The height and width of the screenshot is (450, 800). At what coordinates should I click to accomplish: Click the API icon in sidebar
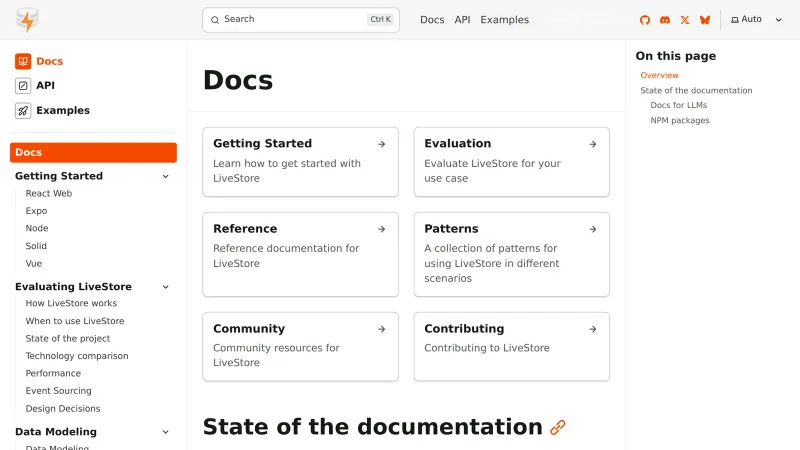tap(23, 86)
